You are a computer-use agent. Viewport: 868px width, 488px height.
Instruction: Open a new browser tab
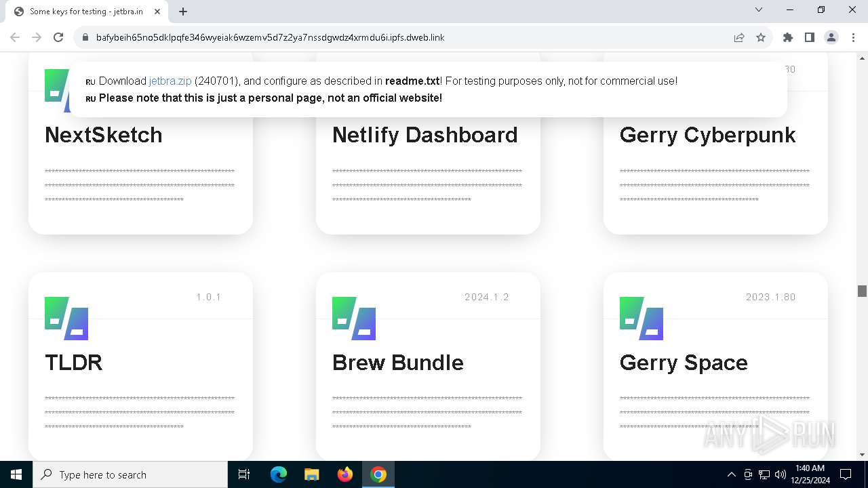click(x=183, y=12)
